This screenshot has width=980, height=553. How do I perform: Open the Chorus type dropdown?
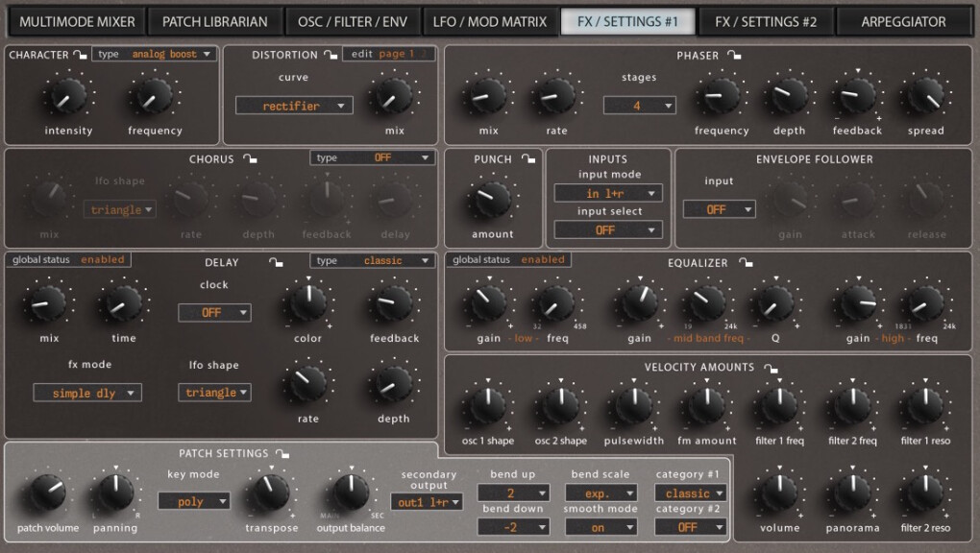pyautogui.click(x=372, y=157)
